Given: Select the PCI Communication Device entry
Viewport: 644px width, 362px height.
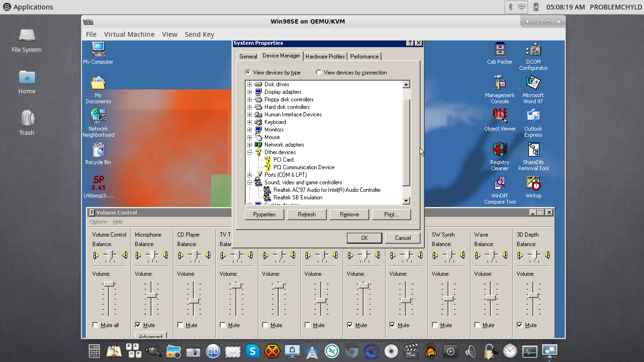Looking at the screenshot, I should (304, 167).
